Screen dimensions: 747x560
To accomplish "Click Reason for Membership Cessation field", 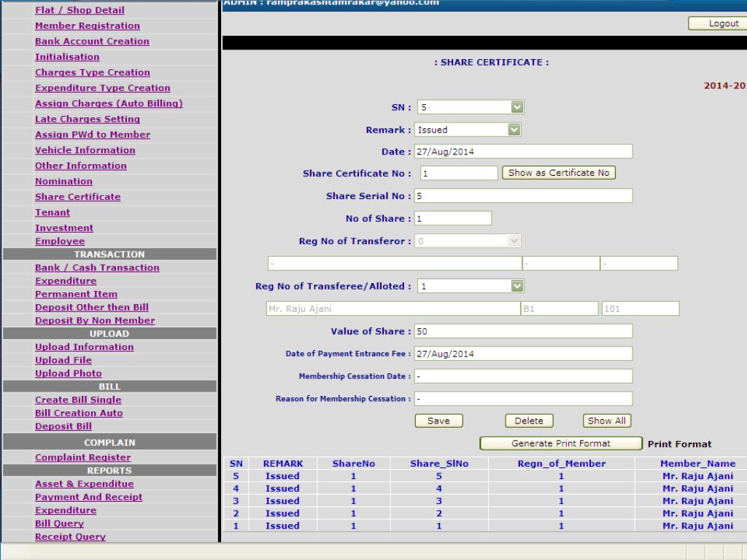I will click(x=523, y=399).
